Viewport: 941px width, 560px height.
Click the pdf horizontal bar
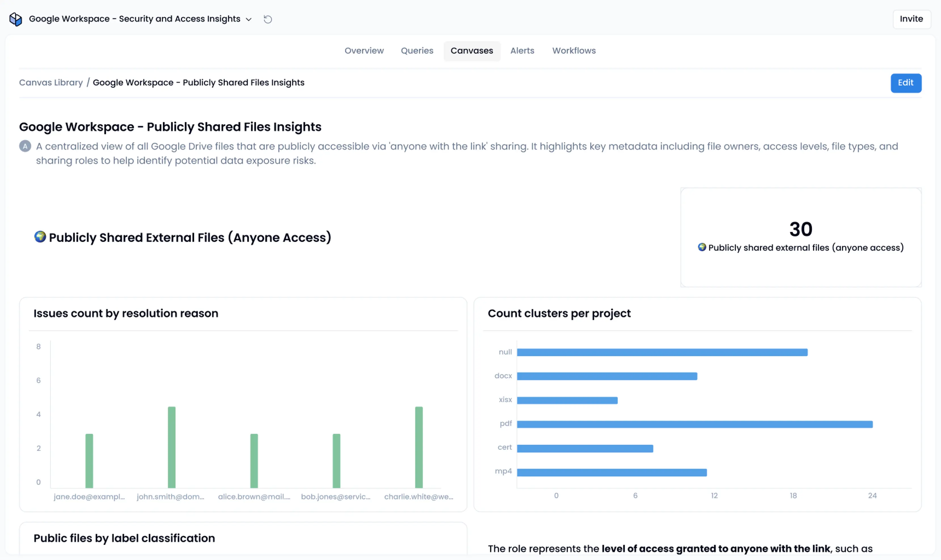695,424
